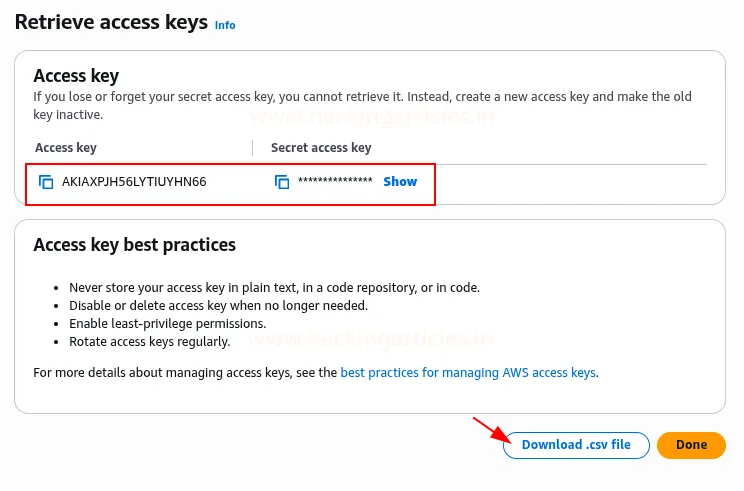Click the 'Enable least-privilege permissions' bullet

coord(167,324)
